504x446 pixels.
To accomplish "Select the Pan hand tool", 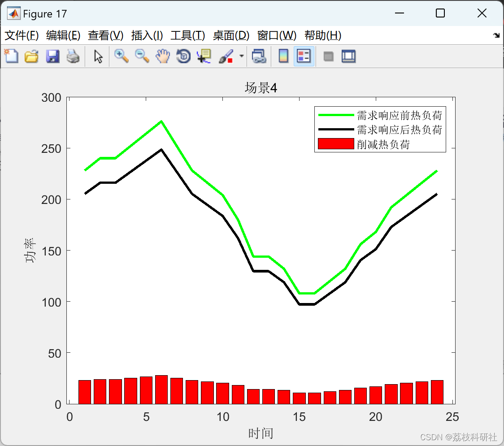I will click(x=163, y=56).
